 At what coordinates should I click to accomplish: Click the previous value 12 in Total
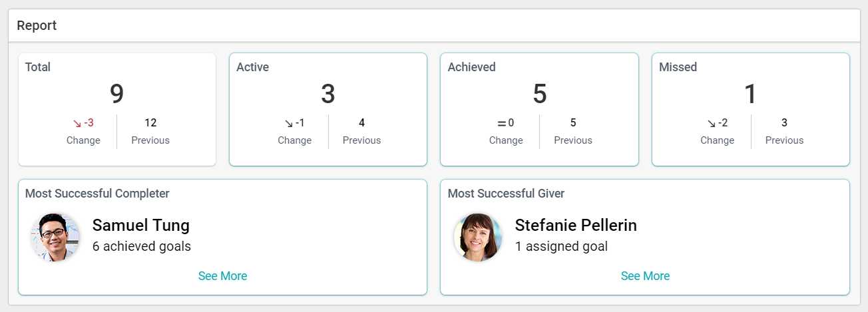pos(150,123)
